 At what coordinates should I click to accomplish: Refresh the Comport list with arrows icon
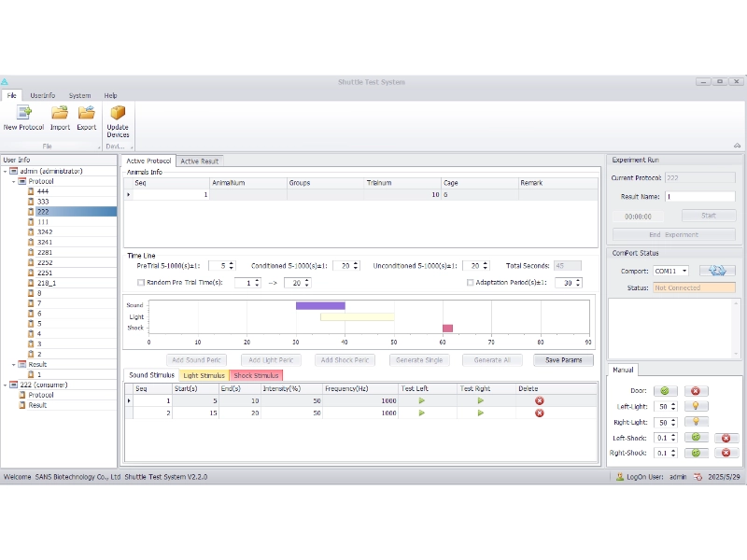pos(717,271)
